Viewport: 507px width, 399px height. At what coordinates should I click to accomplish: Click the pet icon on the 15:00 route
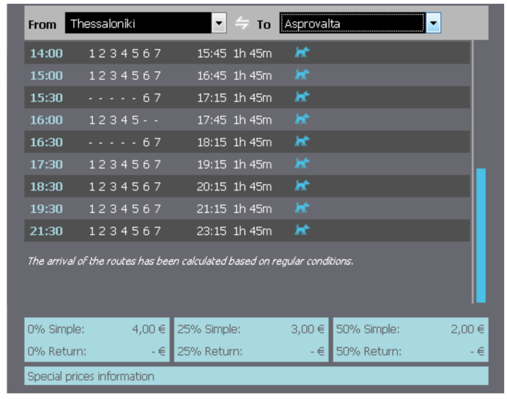click(302, 75)
